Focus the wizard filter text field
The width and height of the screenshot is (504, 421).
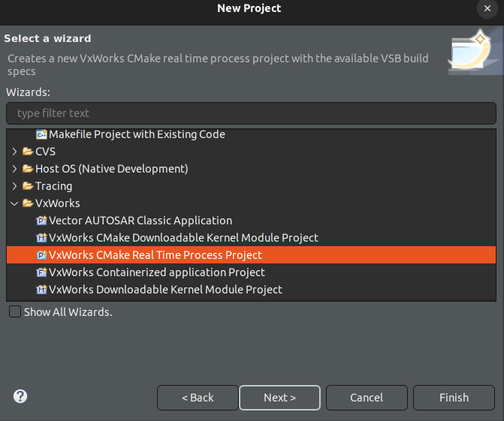click(251, 113)
